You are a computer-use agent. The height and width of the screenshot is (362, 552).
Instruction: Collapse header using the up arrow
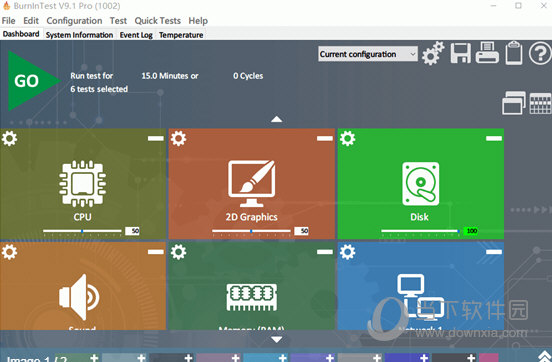(x=276, y=119)
